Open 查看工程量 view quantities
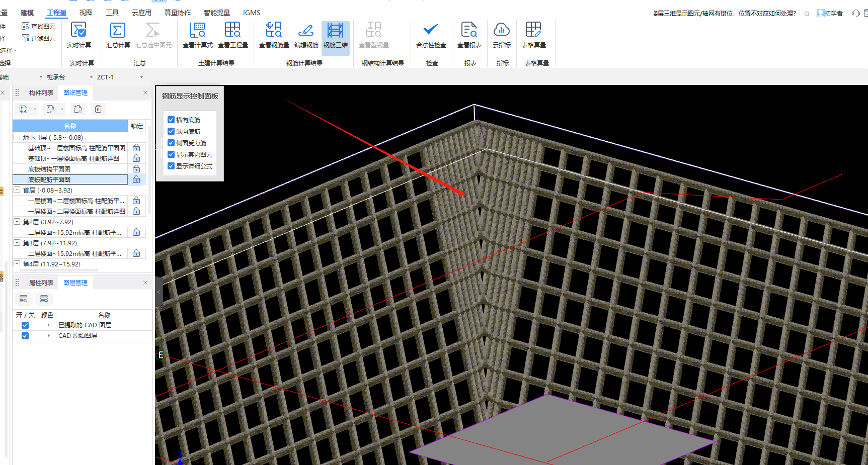868x465 pixels. (233, 35)
